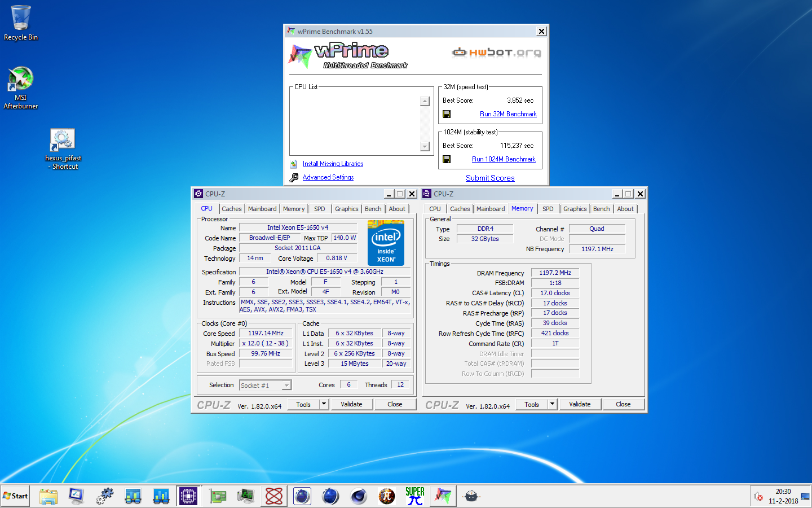Viewport: 812px width, 508px height.
Task: Launch Super PI from the taskbar
Action: pyautogui.click(x=415, y=496)
